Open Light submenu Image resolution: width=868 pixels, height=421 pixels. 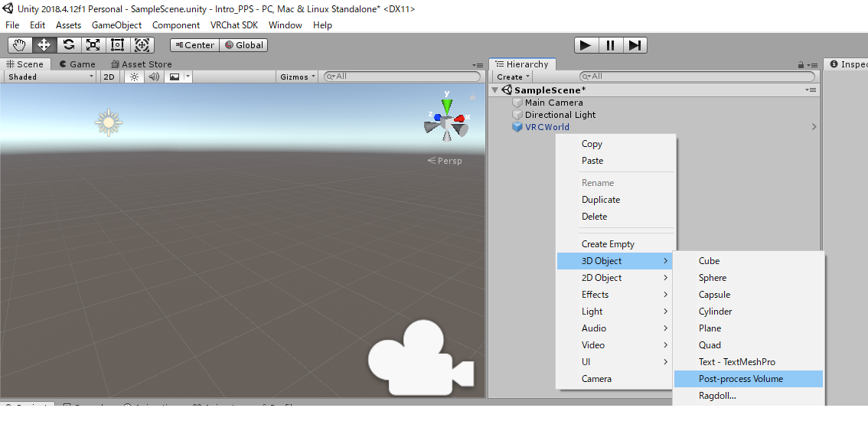coord(615,312)
